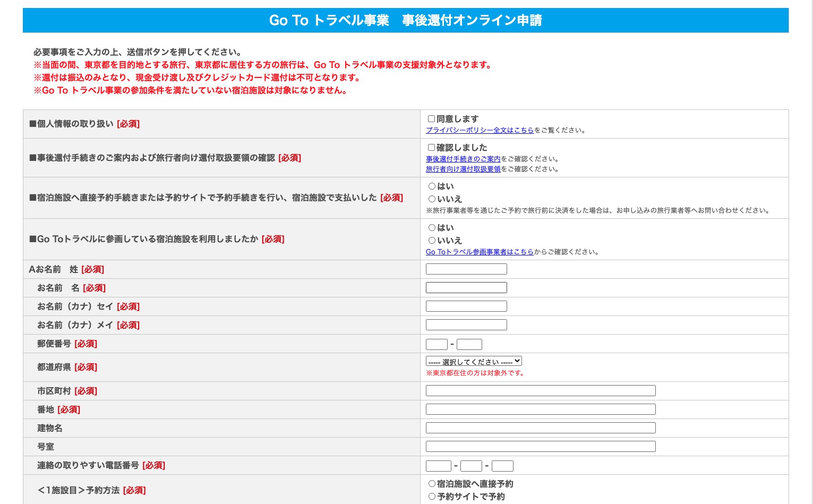Open the プライバシーポリシー全文はこちら link
813x504 pixels.
pyautogui.click(x=480, y=130)
